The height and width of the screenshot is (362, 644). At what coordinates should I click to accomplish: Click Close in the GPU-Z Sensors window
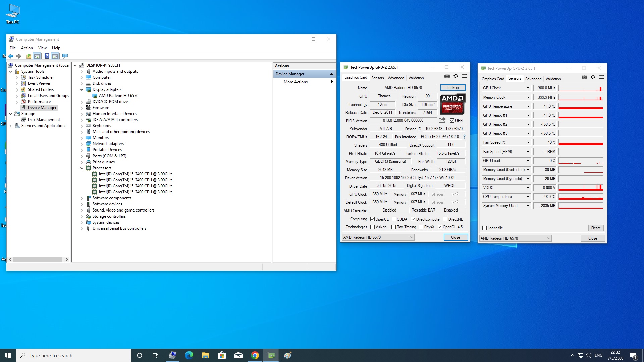click(593, 238)
